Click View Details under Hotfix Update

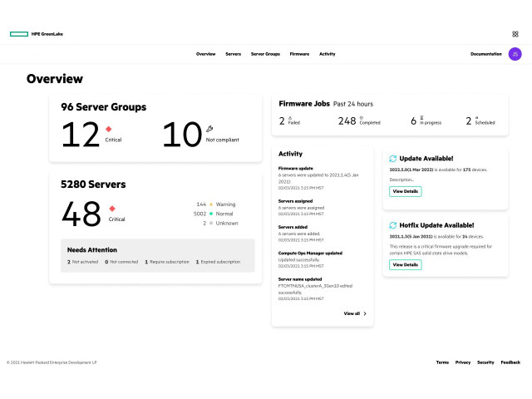406,264
